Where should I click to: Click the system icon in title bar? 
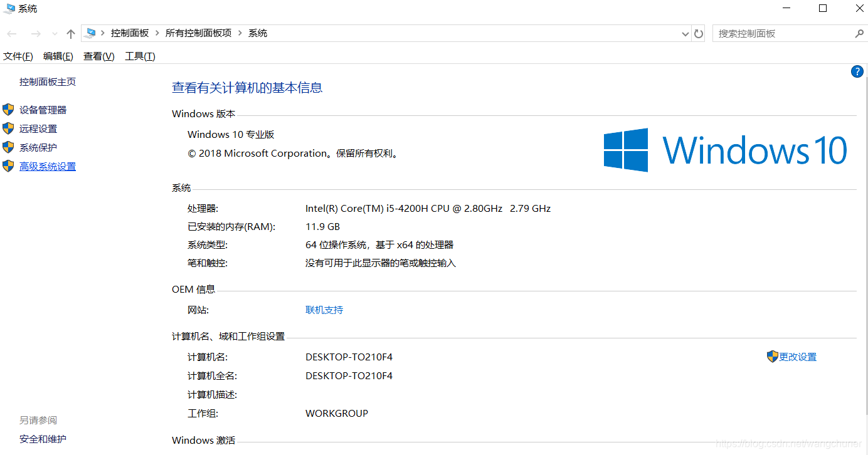[x=9, y=9]
